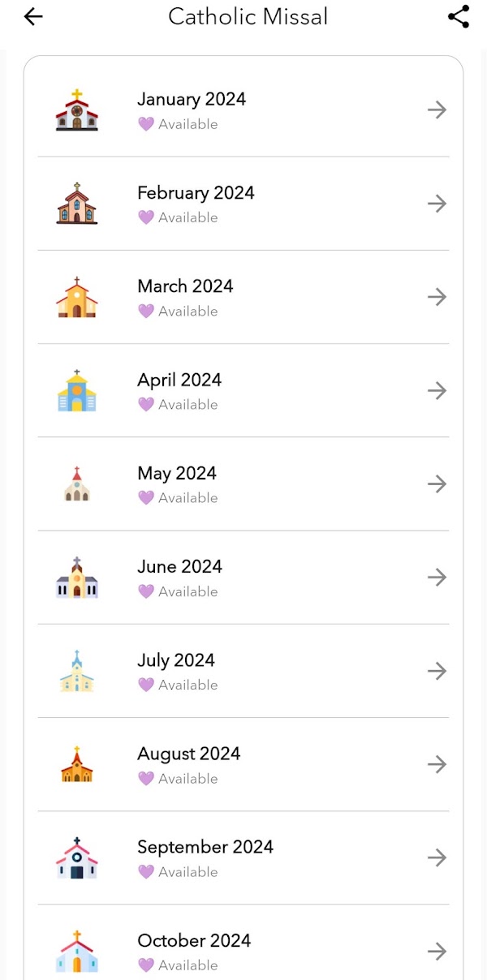Open July 2024 using its right arrow
This screenshot has height=980, width=487.
[437, 671]
